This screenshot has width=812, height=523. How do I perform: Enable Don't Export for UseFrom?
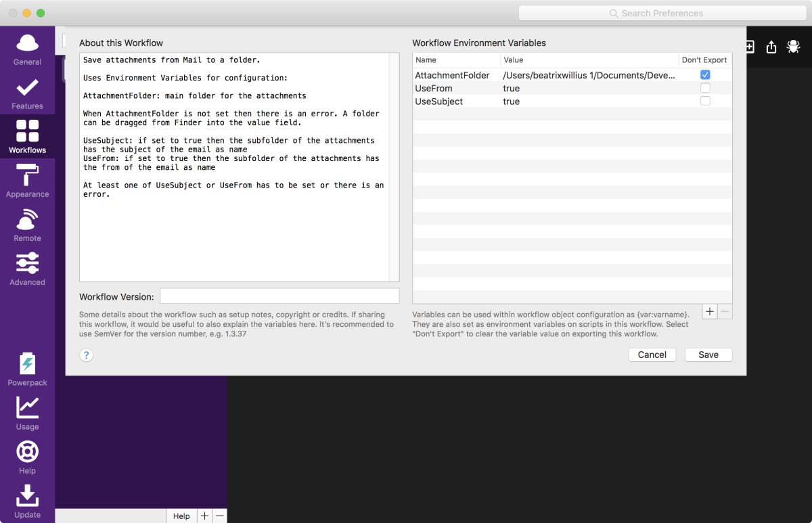[x=705, y=88]
